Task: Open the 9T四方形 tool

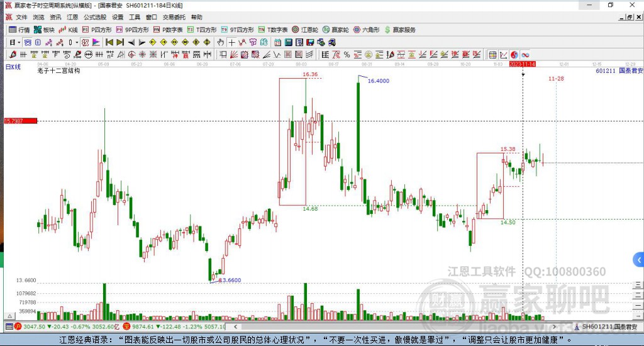Action: point(237,30)
